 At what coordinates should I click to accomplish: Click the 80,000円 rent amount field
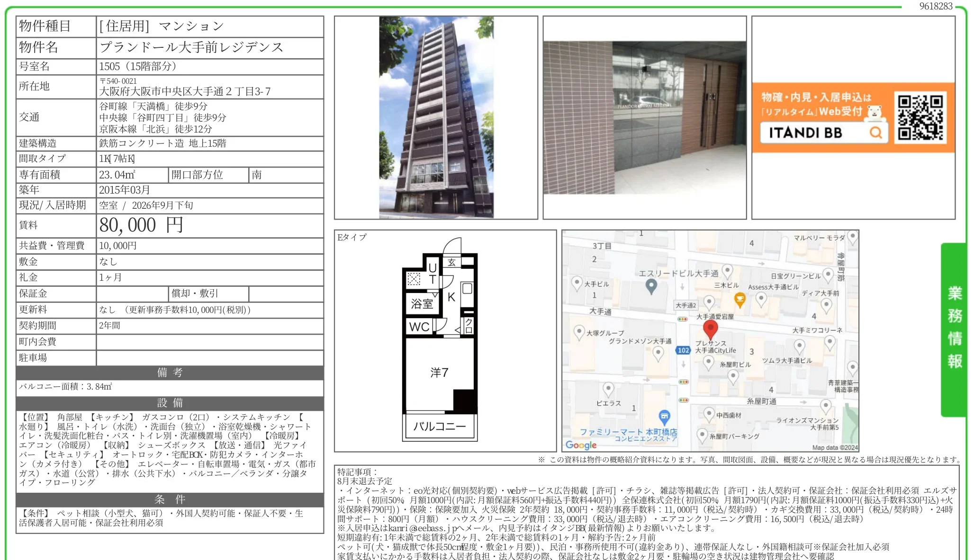pos(210,225)
